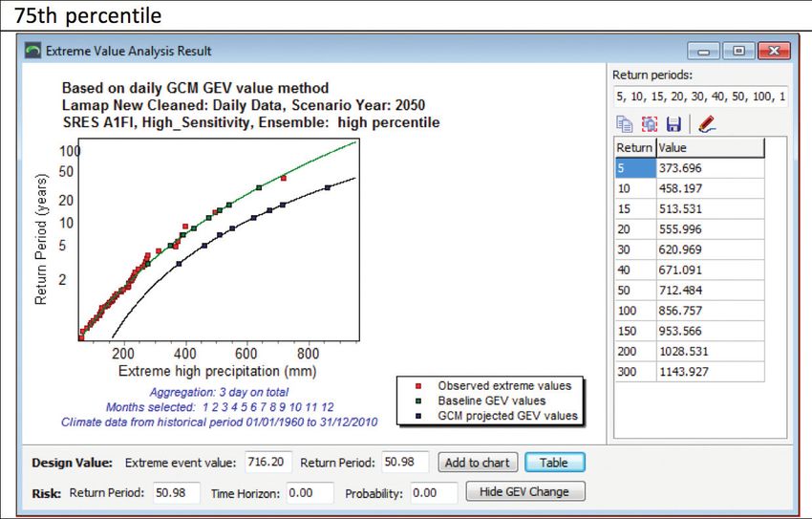Select the return period 30 cell

[x=635, y=249]
